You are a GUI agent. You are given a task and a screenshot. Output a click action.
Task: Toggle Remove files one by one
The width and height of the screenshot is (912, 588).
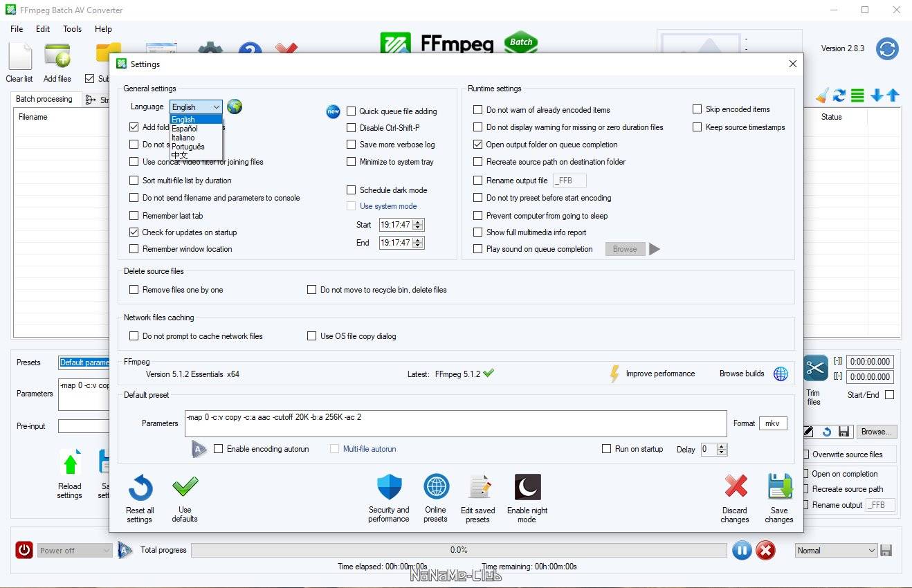[134, 290]
